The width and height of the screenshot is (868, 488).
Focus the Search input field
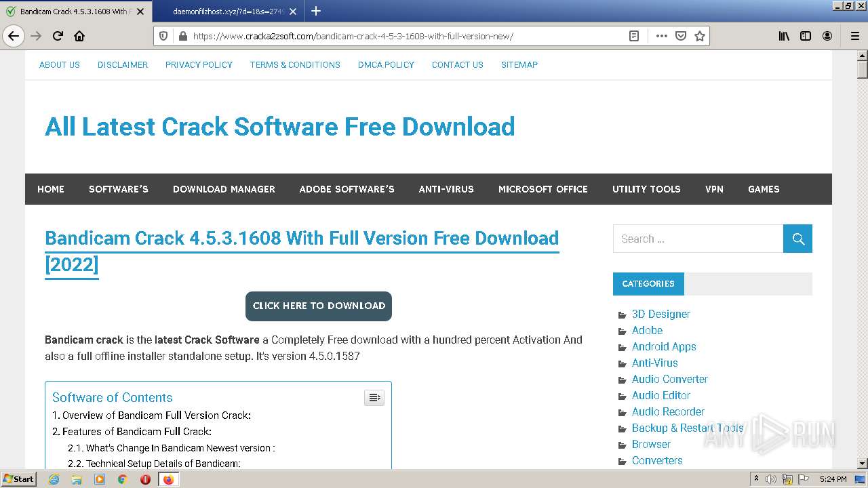pos(698,239)
